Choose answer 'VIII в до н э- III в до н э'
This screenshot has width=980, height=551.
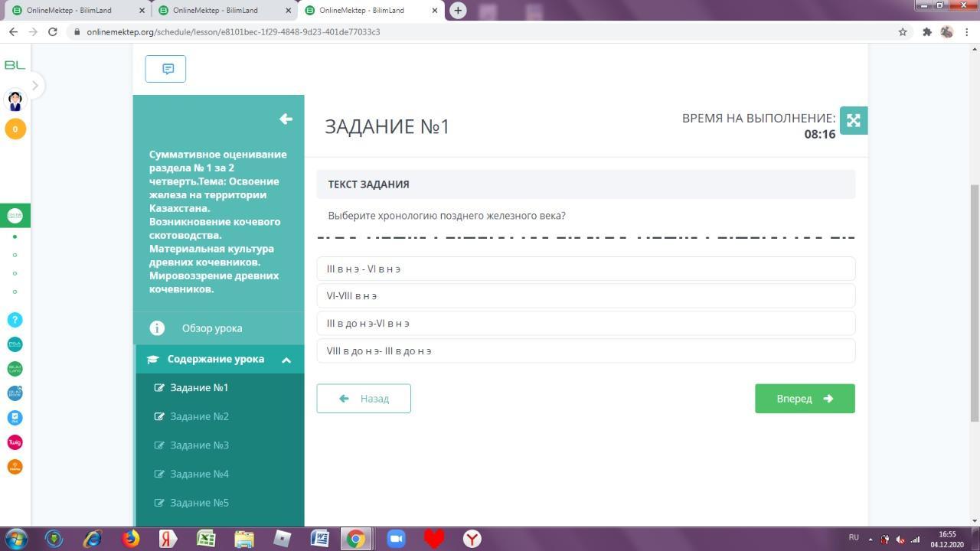[585, 351]
